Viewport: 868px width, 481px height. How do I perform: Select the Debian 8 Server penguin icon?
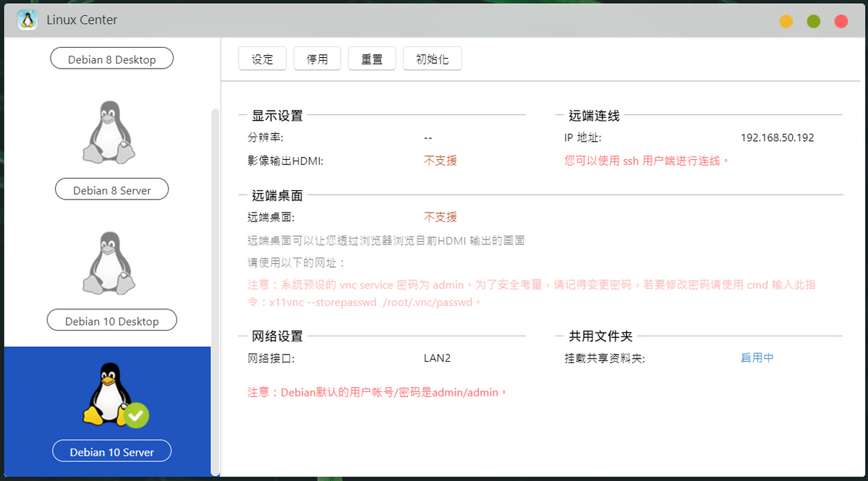(109, 132)
